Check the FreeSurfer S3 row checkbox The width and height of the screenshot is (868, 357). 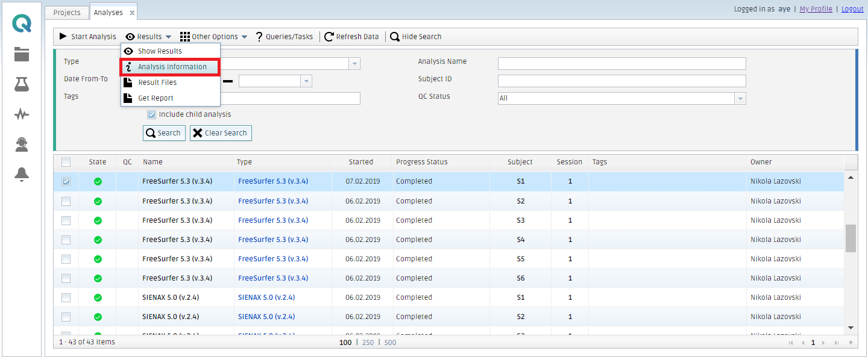66,220
